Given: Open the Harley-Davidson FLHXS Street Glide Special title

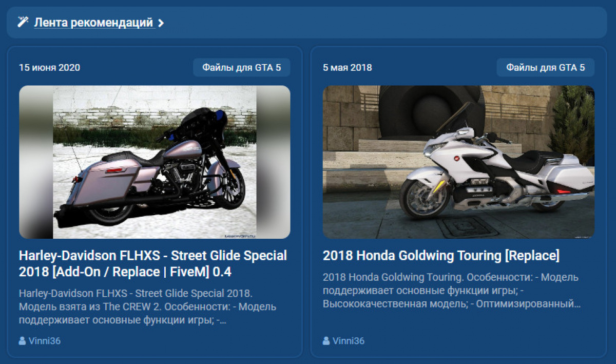Looking at the screenshot, I should (153, 263).
